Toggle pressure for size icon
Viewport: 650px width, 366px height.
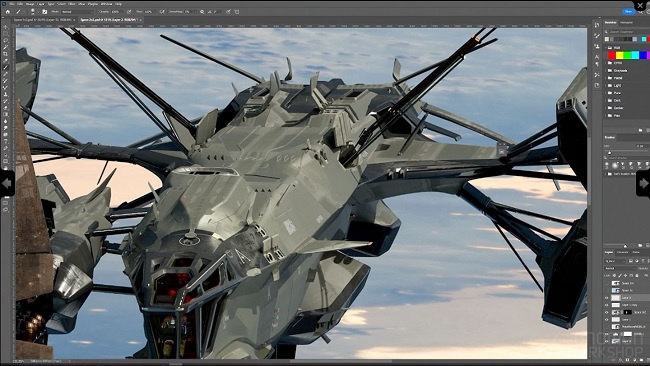pos(228,12)
